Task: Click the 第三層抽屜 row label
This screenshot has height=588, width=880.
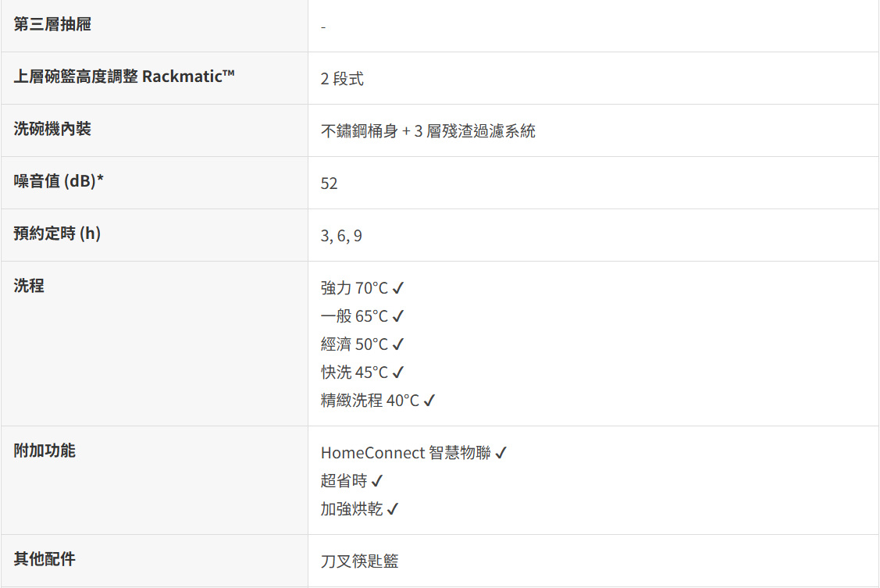Action: pos(52,24)
